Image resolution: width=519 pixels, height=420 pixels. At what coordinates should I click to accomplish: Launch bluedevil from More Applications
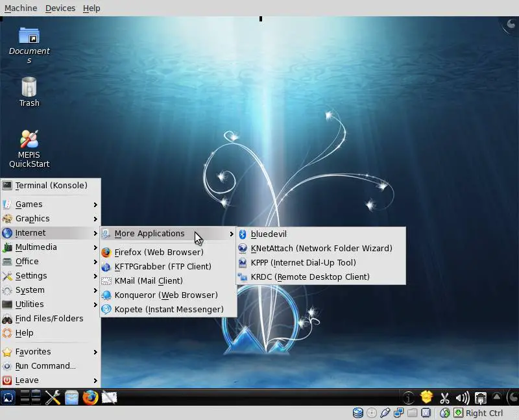321,234
